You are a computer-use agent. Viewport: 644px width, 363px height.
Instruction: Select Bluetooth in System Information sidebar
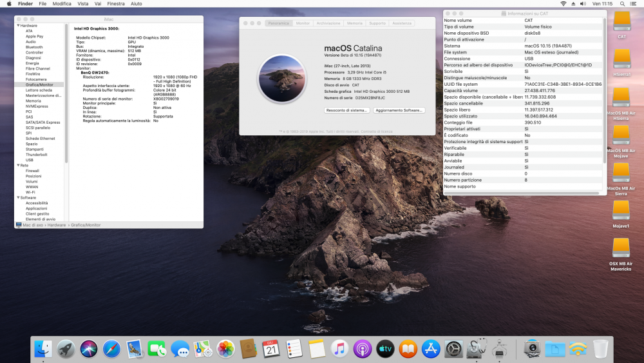(34, 47)
